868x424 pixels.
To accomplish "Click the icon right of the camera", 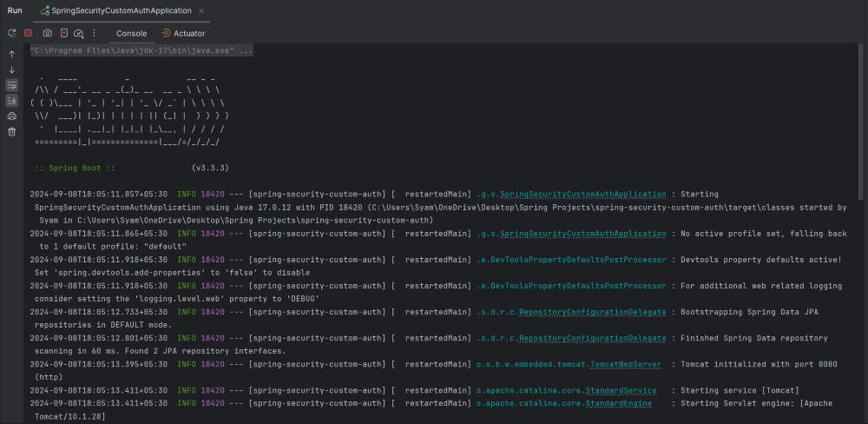I will 63,33.
